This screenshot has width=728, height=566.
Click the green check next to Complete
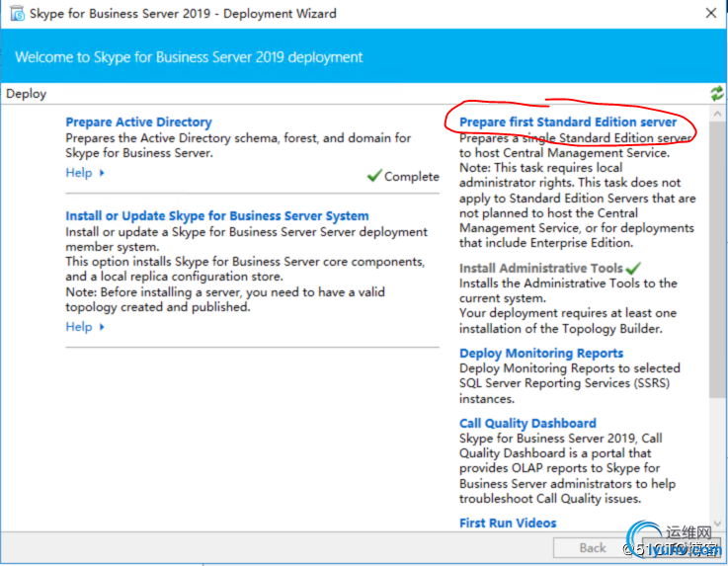(374, 176)
